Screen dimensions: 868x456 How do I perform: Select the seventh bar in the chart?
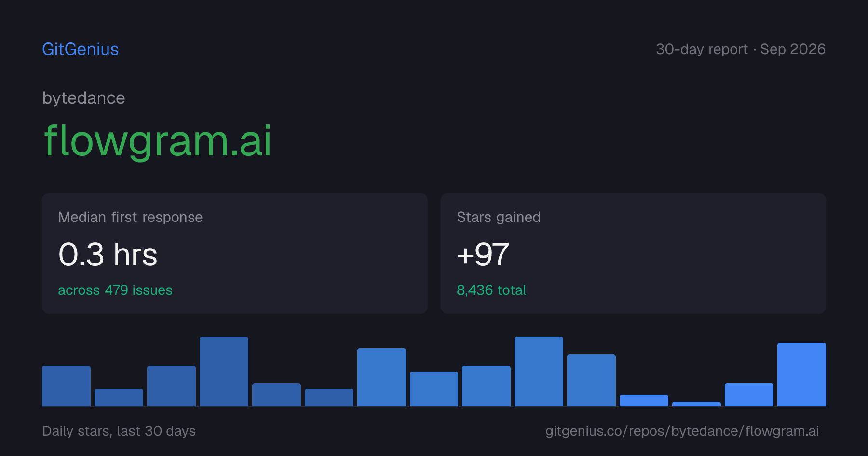tap(381, 377)
